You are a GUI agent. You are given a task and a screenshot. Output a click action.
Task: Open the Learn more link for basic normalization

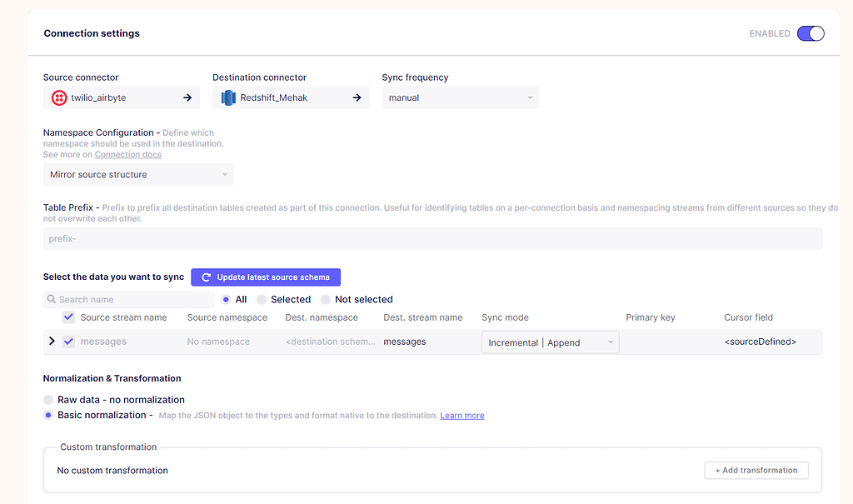point(462,415)
